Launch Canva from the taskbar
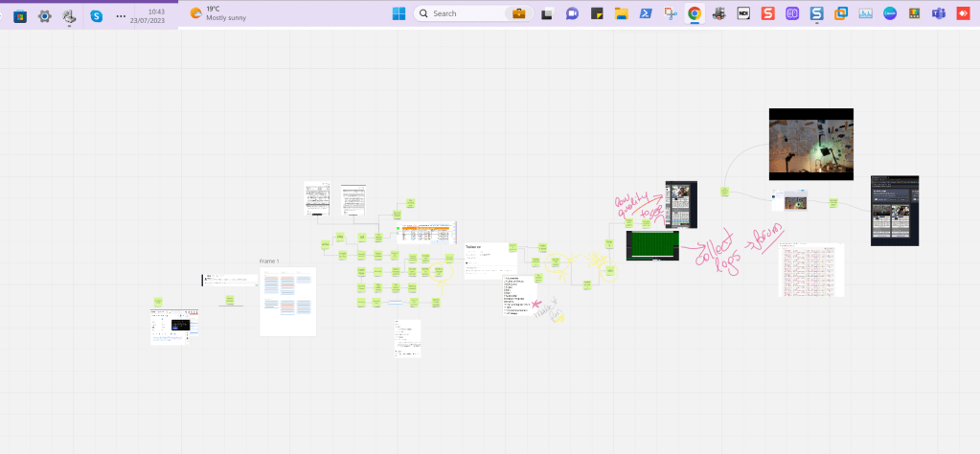The image size is (980, 454). pyautogui.click(x=889, y=13)
